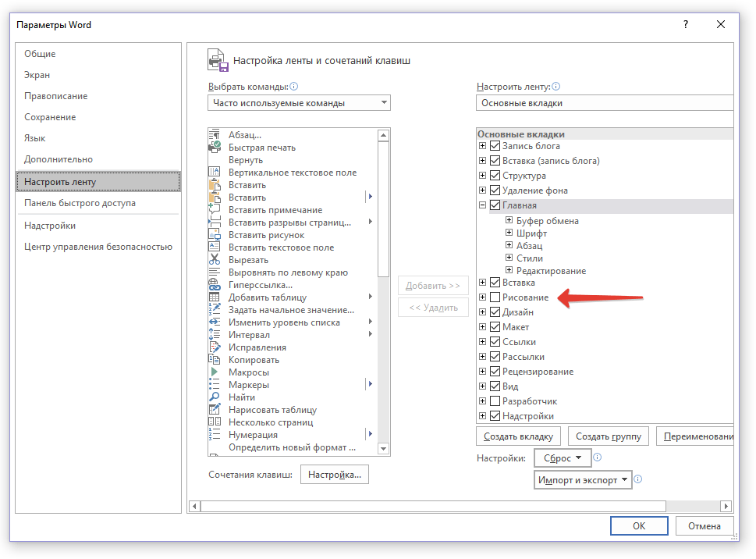
Task: Switch to the Правописание category
Action: (x=56, y=96)
